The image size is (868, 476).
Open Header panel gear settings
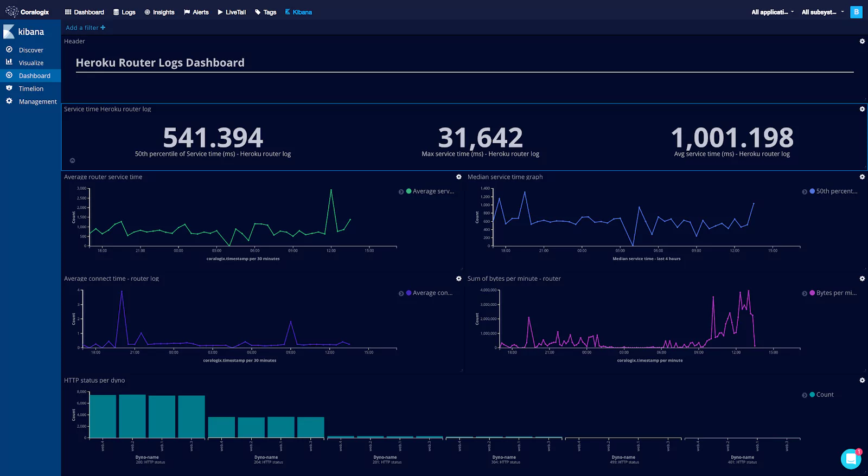click(x=862, y=41)
